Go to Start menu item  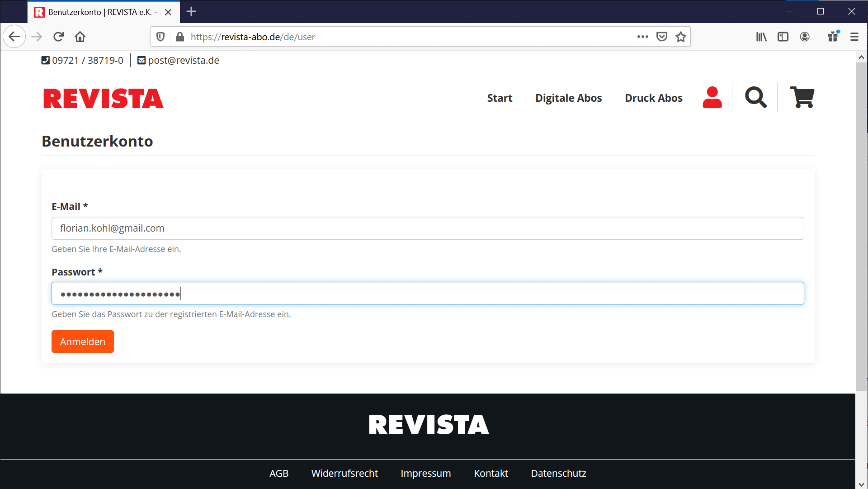(500, 98)
